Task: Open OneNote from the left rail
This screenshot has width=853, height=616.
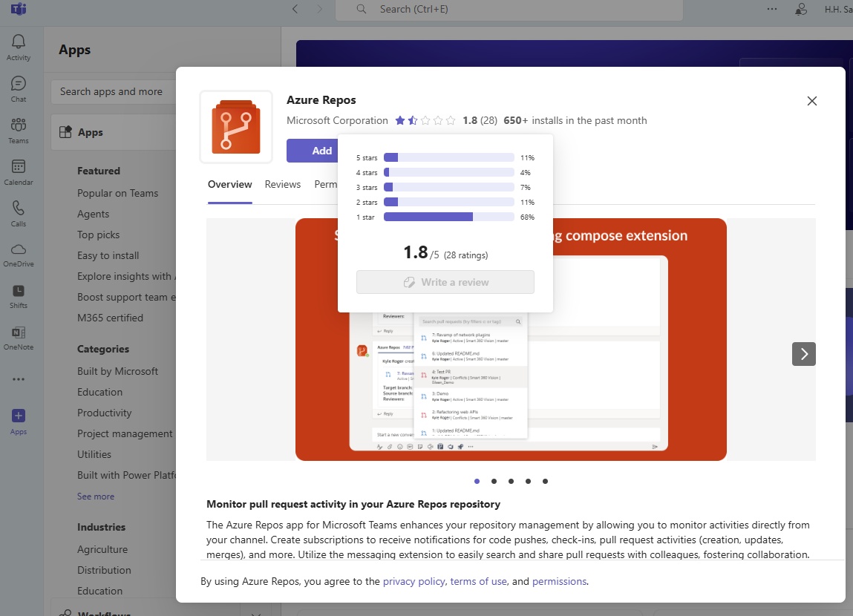Action: click(x=19, y=338)
